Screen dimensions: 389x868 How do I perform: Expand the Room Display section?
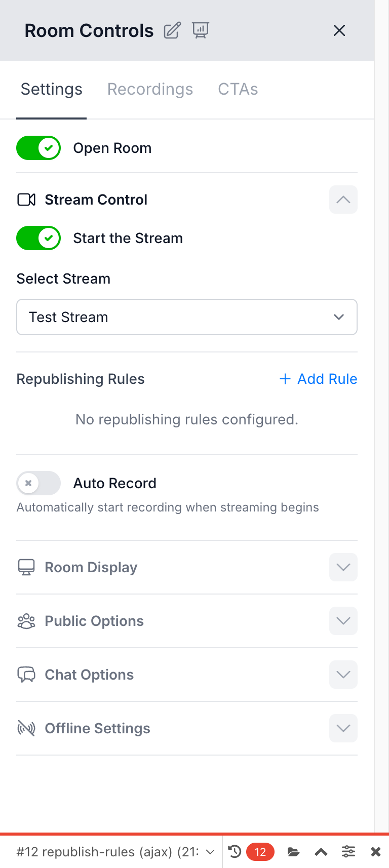pyautogui.click(x=343, y=567)
